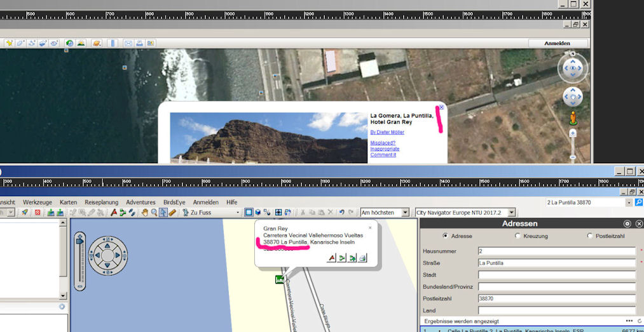Image resolution: width=644 pixels, height=332 pixels.
Task: Click the Email envelope icon
Action: click(128, 43)
